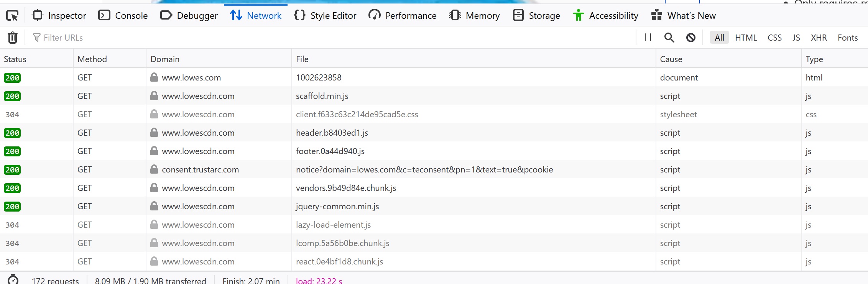Click the 200 status badge for scaffold.min.js
This screenshot has height=284, width=868.
(x=12, y=96)
